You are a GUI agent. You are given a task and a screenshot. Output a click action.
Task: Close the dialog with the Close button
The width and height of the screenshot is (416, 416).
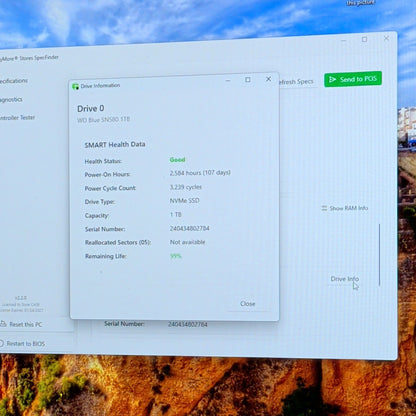tap(247, 304)
